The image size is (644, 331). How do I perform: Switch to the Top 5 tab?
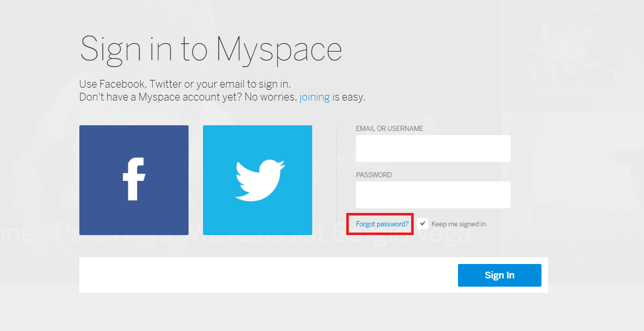pyautogui.click(x=354, y=304)
